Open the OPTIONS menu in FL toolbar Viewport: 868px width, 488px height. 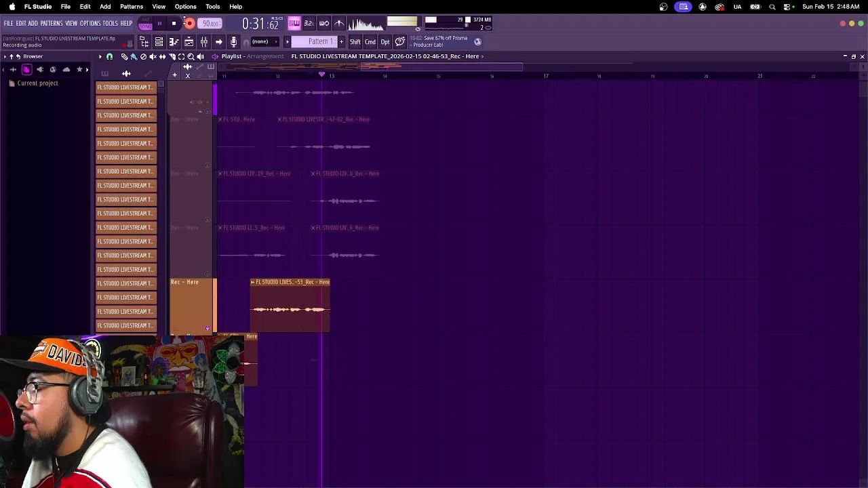[x=90, y=24]
